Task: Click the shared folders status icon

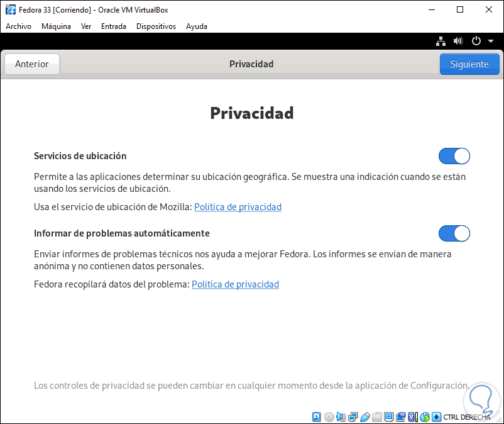Action: (x=376, y=417)
